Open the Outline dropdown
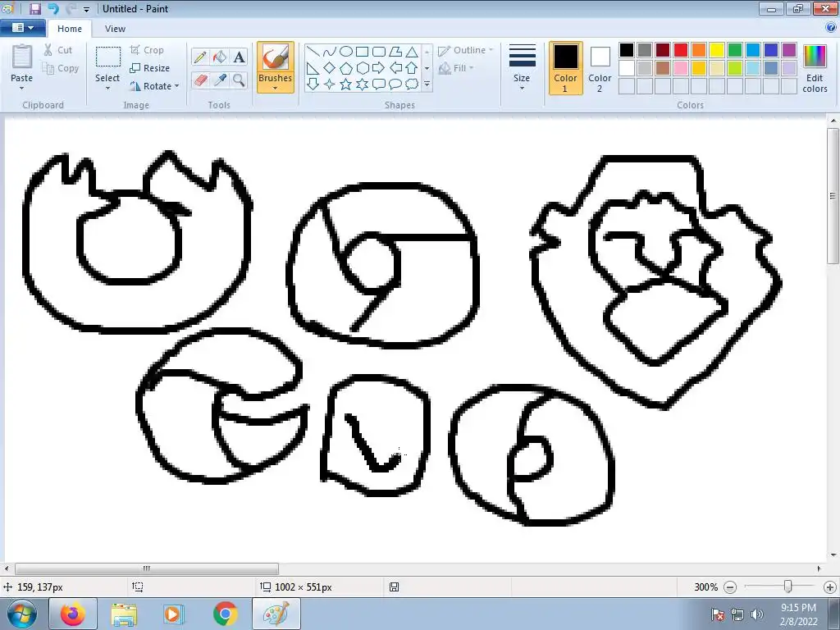Screen dimensions: 840x630 coord(465,50)
